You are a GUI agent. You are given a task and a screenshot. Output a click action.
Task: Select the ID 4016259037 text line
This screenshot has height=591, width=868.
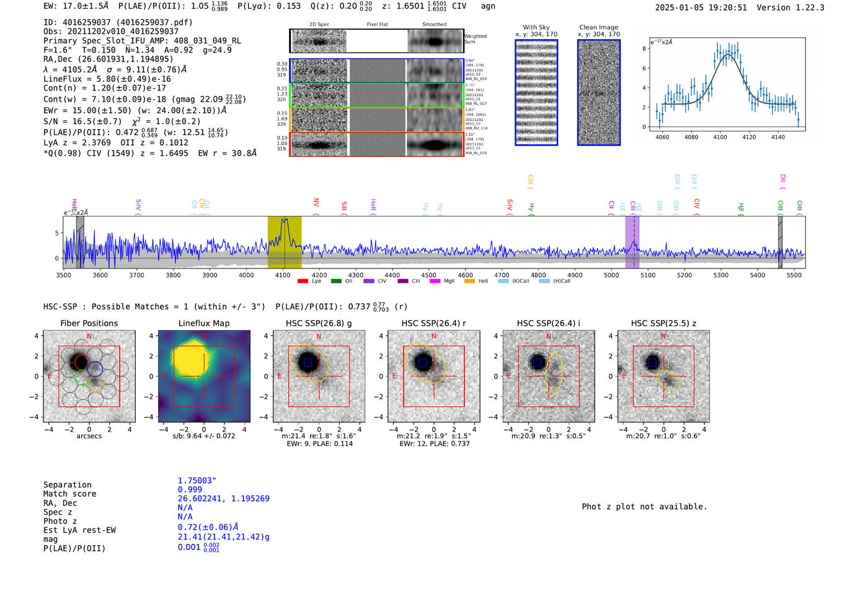[x=118, y=22]
